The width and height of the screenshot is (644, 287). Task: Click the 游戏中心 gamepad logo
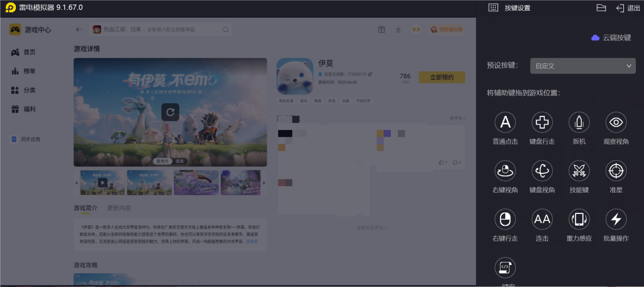15,29
